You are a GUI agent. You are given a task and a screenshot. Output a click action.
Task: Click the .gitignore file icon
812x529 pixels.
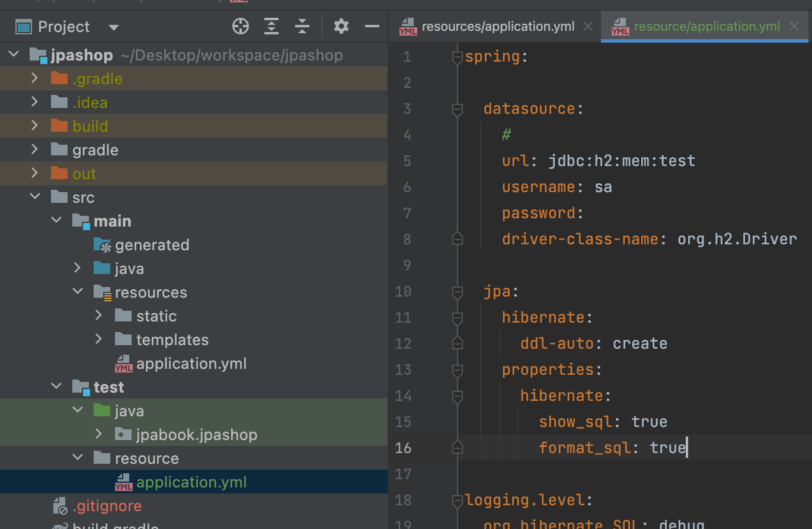pyautogui.click(x=60, y=505)
